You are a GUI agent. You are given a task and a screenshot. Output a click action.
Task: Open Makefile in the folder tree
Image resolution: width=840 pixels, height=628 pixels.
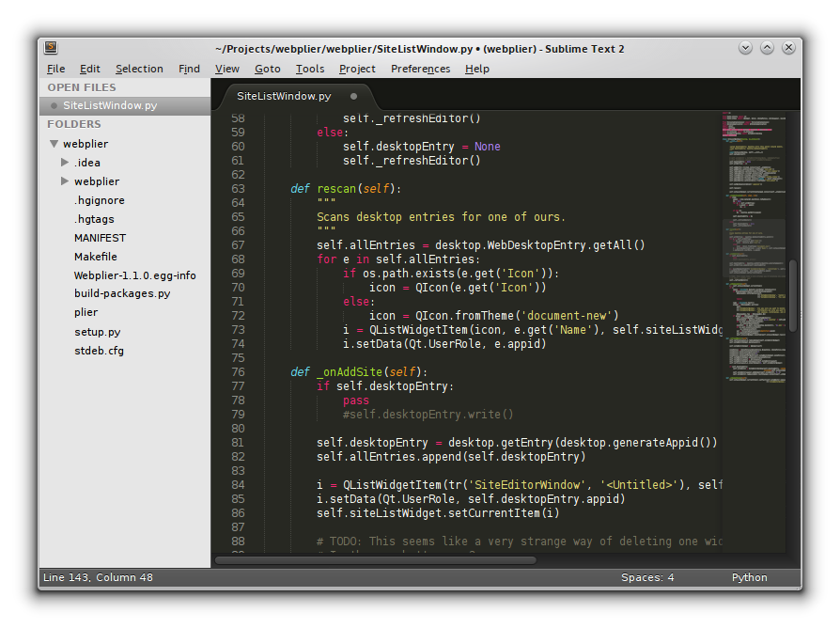(95, 257)
